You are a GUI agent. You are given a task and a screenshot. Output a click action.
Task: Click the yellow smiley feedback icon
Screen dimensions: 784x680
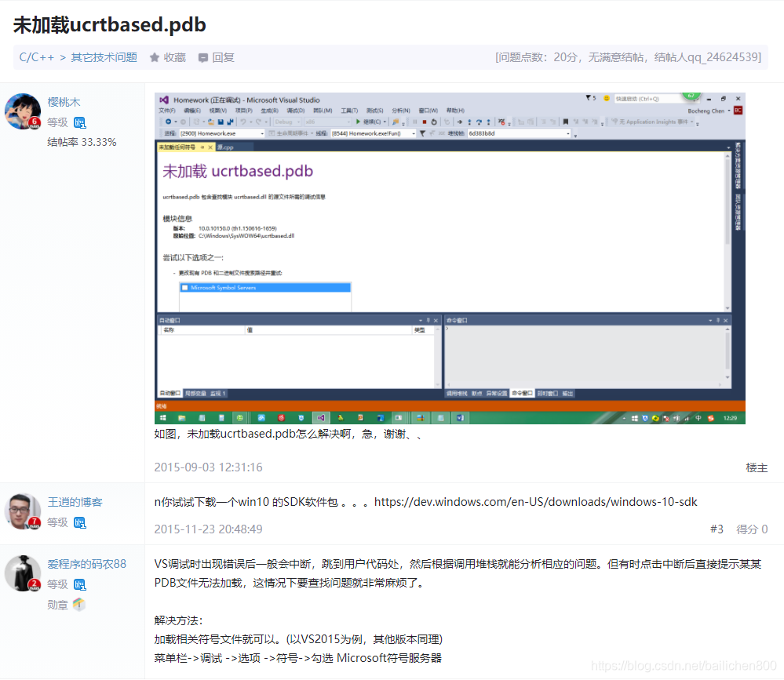pos(607,98)
